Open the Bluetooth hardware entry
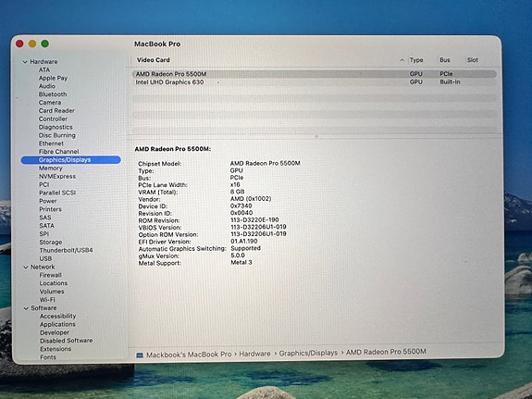The image size is (532, 399). coord(53,94)
